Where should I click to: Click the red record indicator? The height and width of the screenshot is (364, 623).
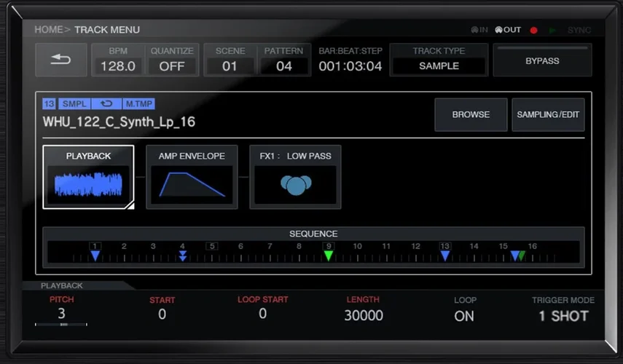[x=533, y=30]
